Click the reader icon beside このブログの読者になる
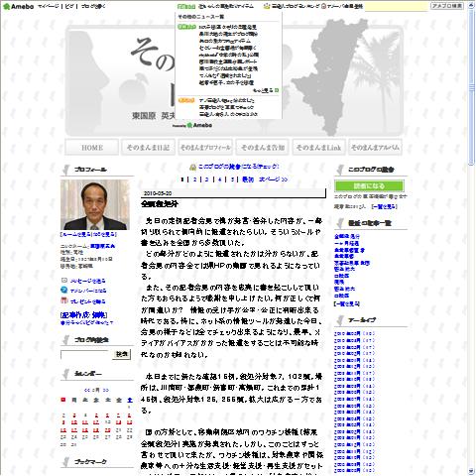The width and height of the screenshot is (476, 476). point(192,168)
